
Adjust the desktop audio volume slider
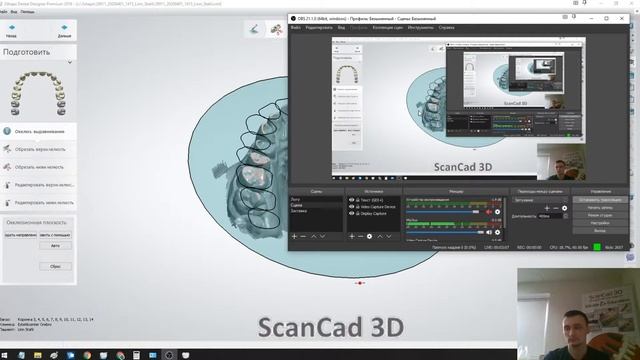pyautogui.click(x=442, y=212)
